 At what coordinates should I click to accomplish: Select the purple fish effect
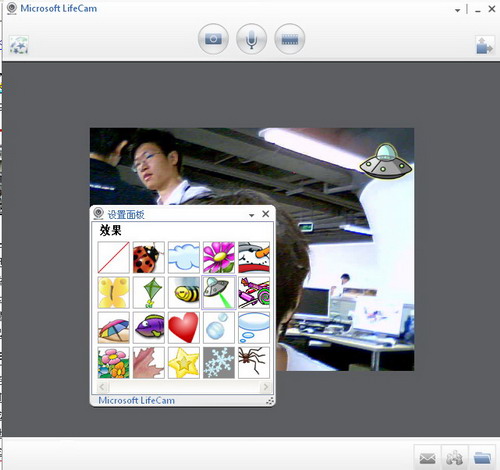(x=149, y=328)
